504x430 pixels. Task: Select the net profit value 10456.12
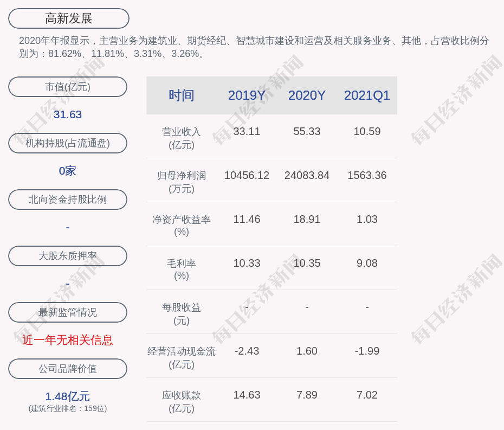tap(247, 175)
